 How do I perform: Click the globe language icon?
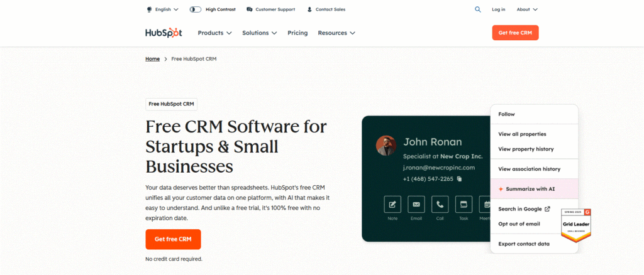tap(149, 9)
